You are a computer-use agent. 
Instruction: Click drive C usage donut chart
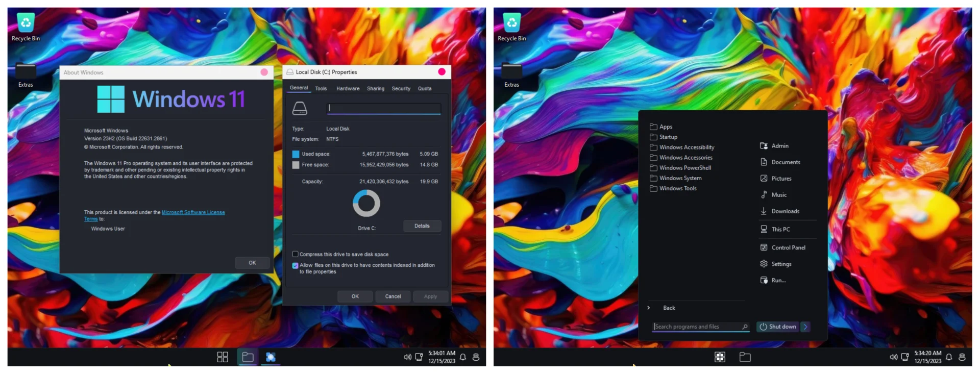[366, 204]
